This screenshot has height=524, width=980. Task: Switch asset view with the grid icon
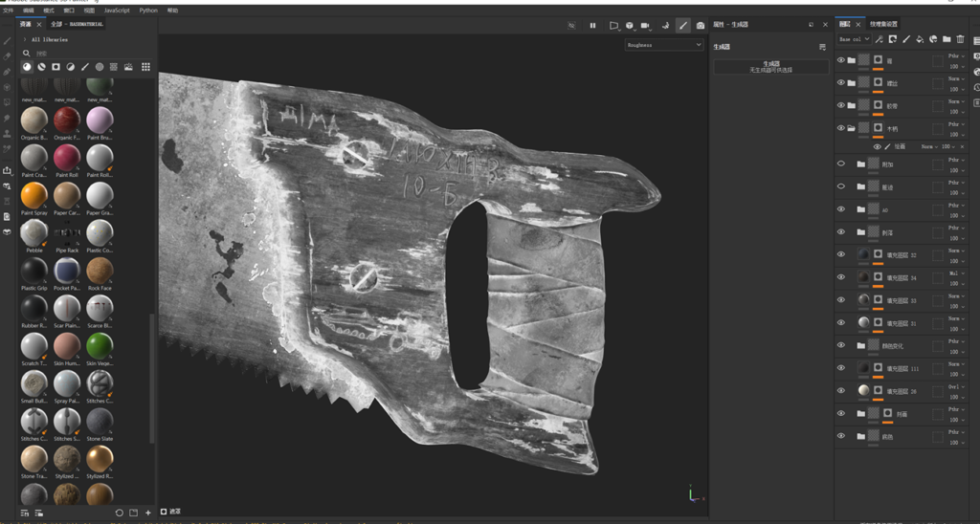tap(145, 67)
